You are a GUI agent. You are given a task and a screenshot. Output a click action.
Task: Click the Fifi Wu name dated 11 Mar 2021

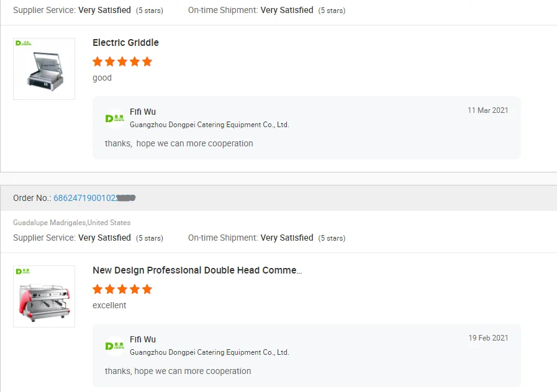[x=143, y=112]
